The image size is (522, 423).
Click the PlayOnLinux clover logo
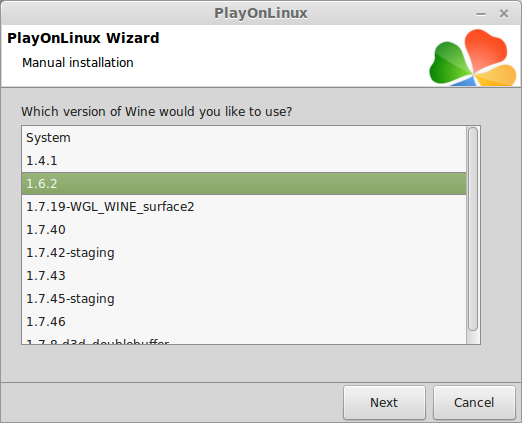pos(473,57)
